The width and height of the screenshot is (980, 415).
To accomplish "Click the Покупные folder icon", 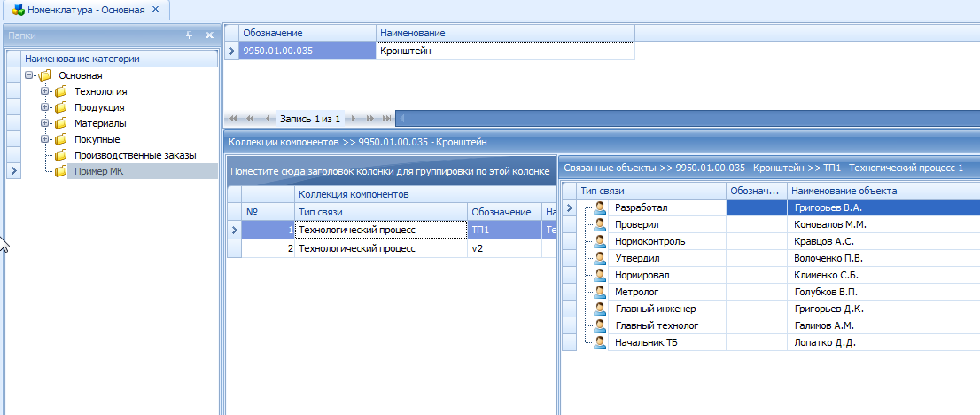I will (60, 139).
